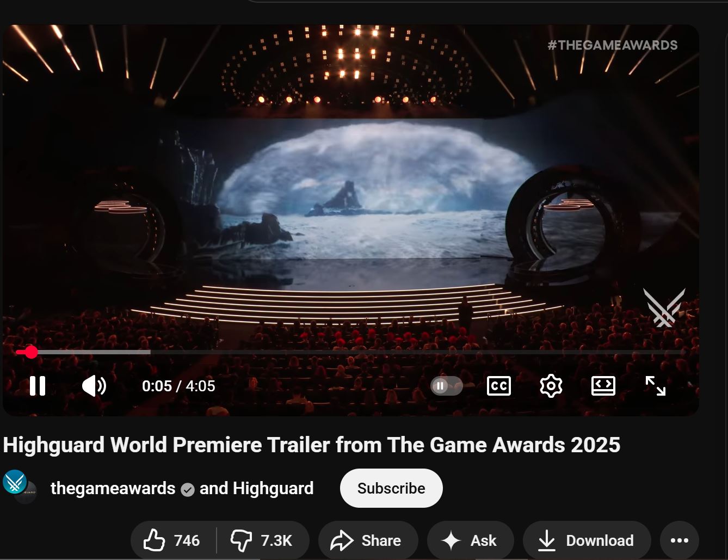The width and height of the screenshot is (728, 560).
Task: Switch to theater mode view
Action: coord(603,386)
